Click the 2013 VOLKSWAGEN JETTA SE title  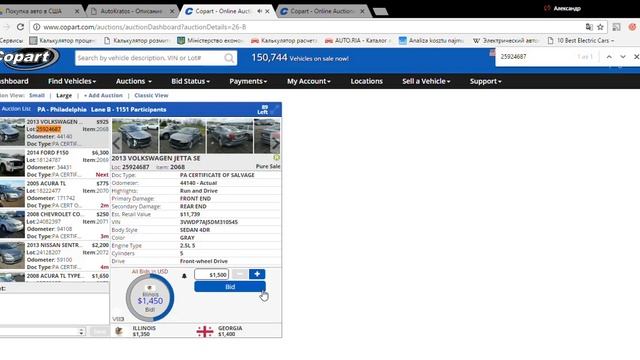click(x=156, y=158)
